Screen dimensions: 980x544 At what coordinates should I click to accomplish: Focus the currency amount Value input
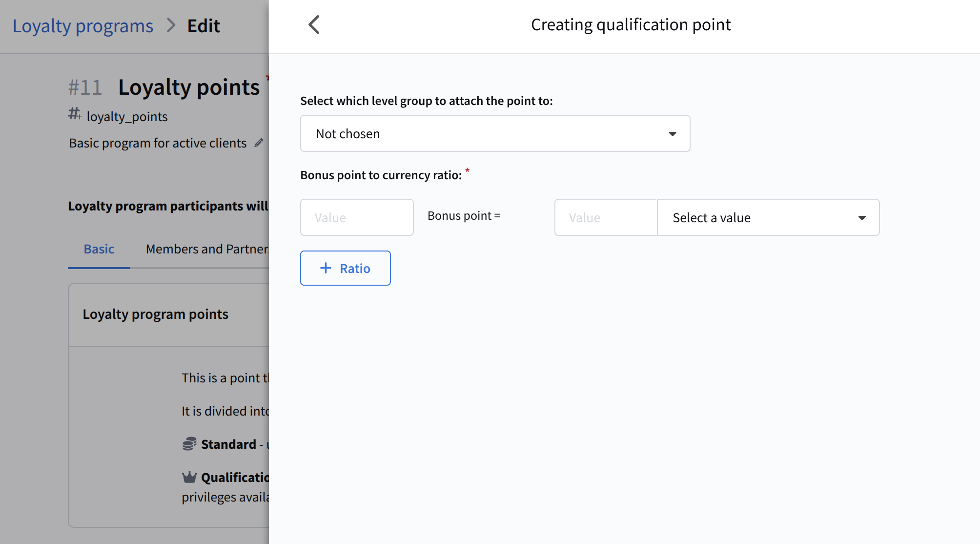click(x=606, y=217)
